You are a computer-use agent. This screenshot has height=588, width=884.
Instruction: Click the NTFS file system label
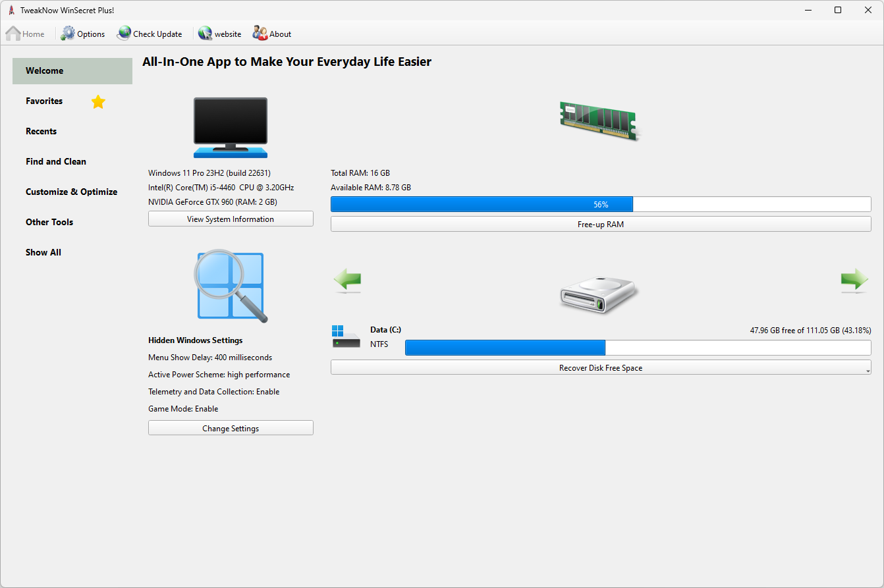tap(379, 344)
